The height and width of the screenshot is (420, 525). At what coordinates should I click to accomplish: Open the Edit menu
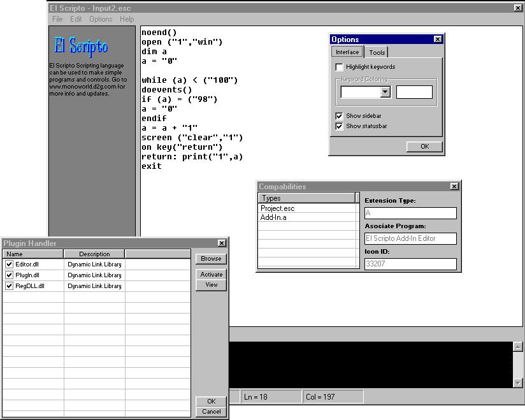pos(76,19)
